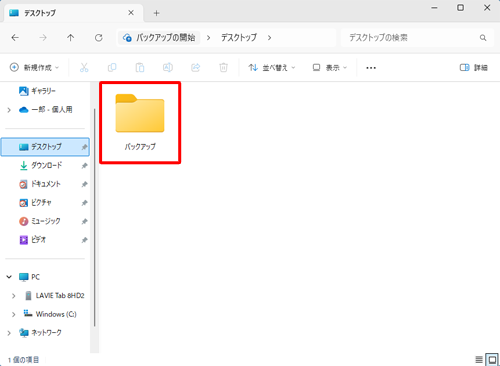
Task: Expand the OneDrive 一郎 - 個人用 node
Action: 9,110
